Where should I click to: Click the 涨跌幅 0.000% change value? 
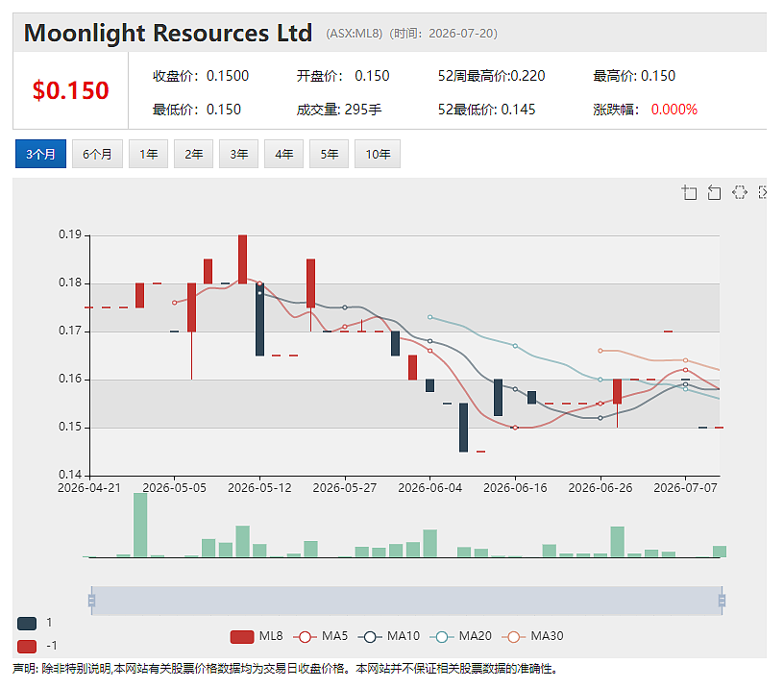click(645, 110)
